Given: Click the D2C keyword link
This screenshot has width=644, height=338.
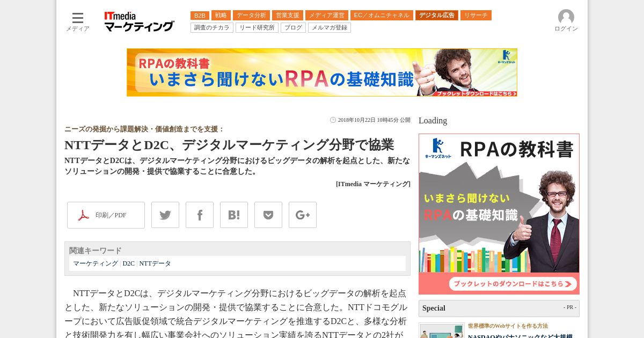Looking at the screenshot, I should tap(129, 263).
